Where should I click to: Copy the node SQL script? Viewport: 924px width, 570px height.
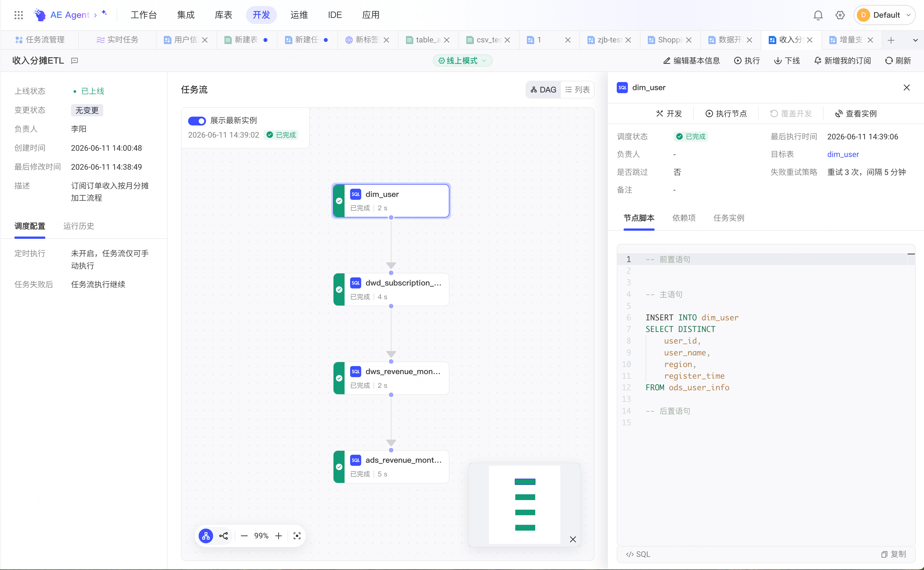pyautogui.click(x=893, y=554)
